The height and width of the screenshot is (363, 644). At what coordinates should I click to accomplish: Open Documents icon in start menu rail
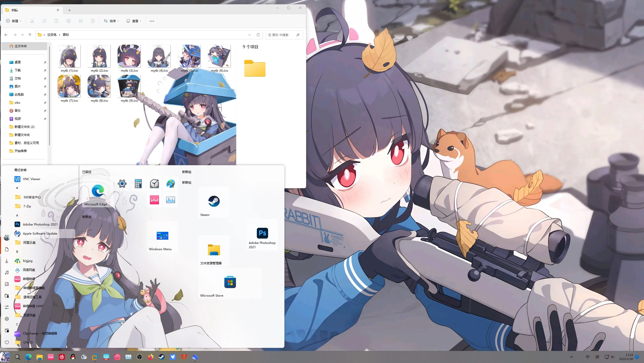[7, 249]
